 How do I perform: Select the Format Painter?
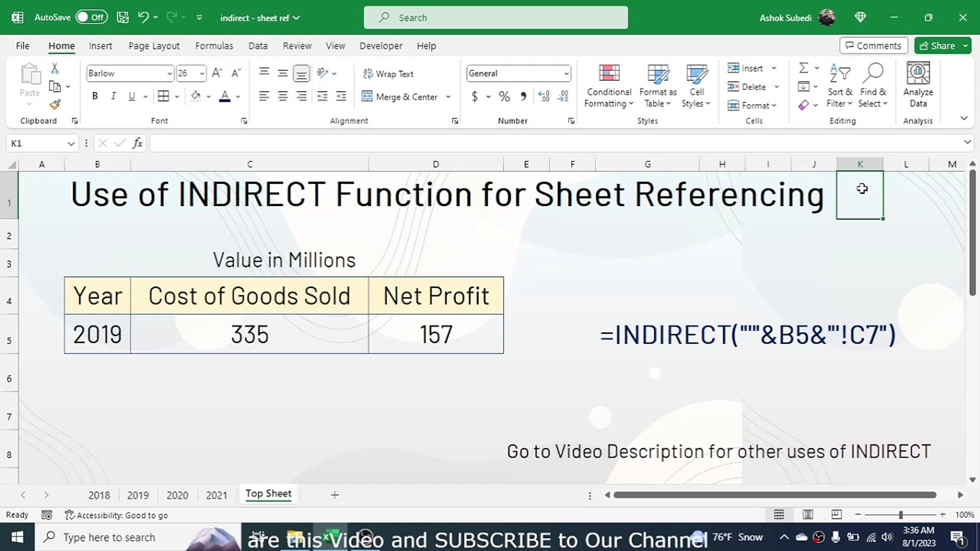coord(55,105)
